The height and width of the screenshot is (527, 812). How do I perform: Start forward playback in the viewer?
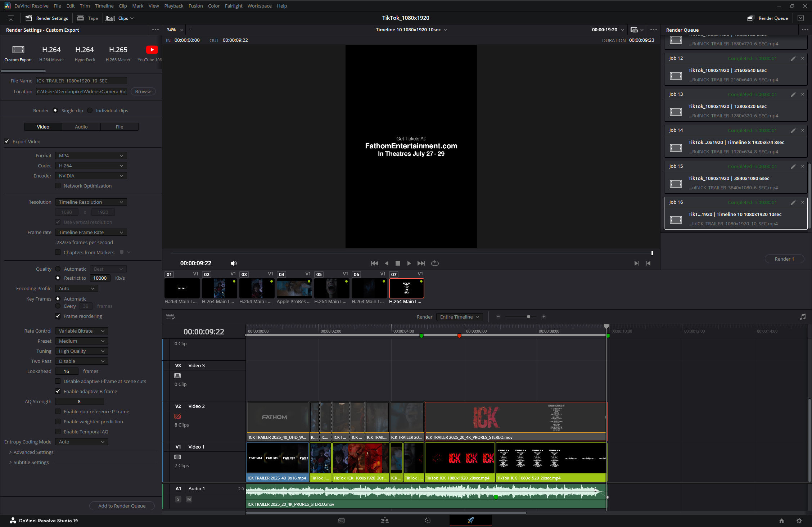409,263
